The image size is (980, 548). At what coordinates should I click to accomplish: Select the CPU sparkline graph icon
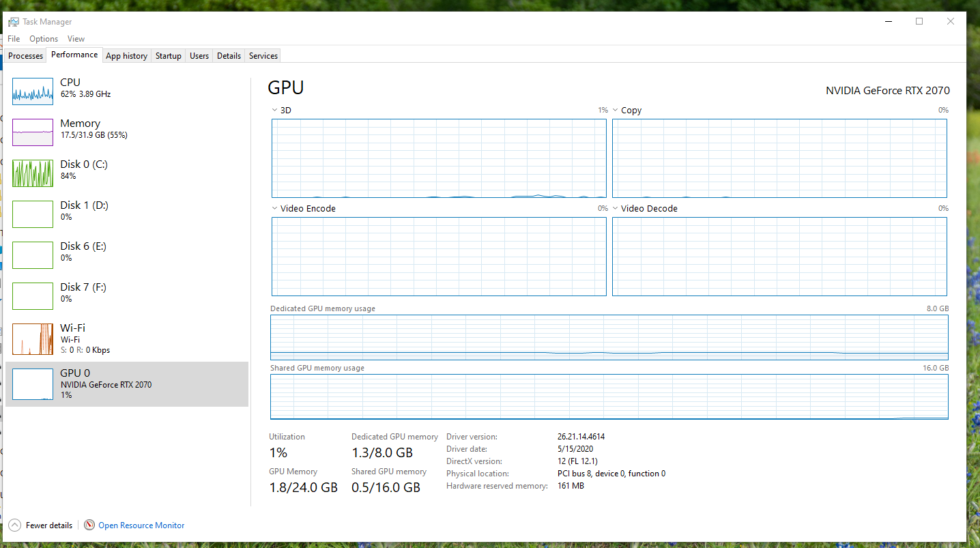(32, 90)
